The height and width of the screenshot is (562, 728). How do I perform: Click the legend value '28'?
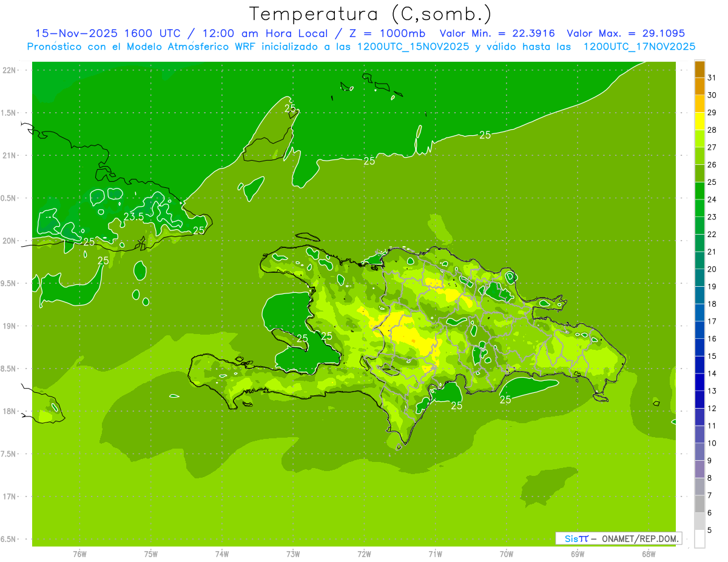pos(712,130)
